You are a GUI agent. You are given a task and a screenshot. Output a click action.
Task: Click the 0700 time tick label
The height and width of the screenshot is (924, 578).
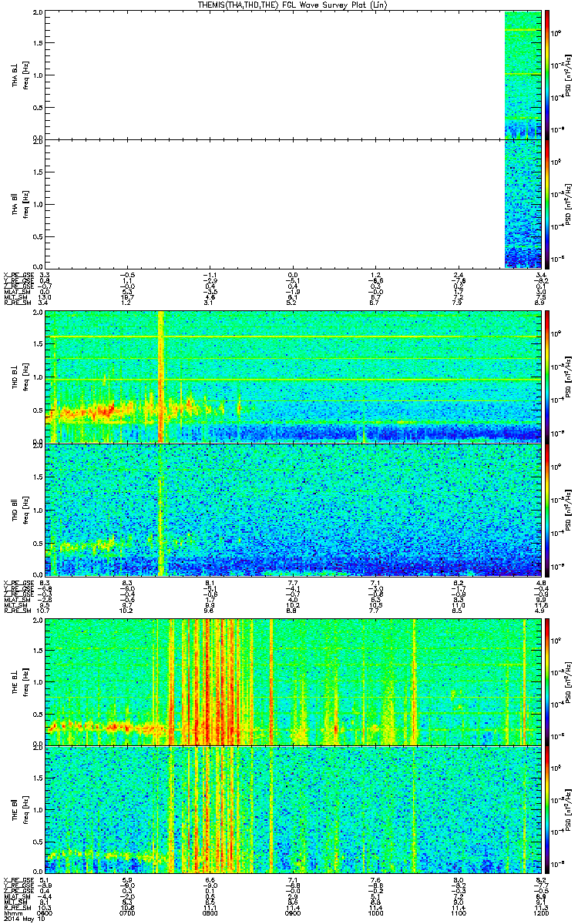tap(128, 914)
